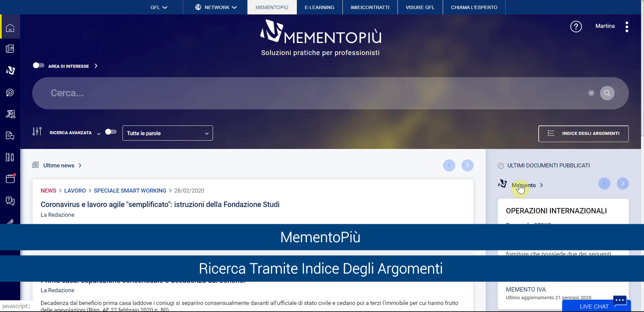This screenshot has height=312, width=644.
Task: Click the Ultime news newspaper icon
Action: click(x=35, y=165)
